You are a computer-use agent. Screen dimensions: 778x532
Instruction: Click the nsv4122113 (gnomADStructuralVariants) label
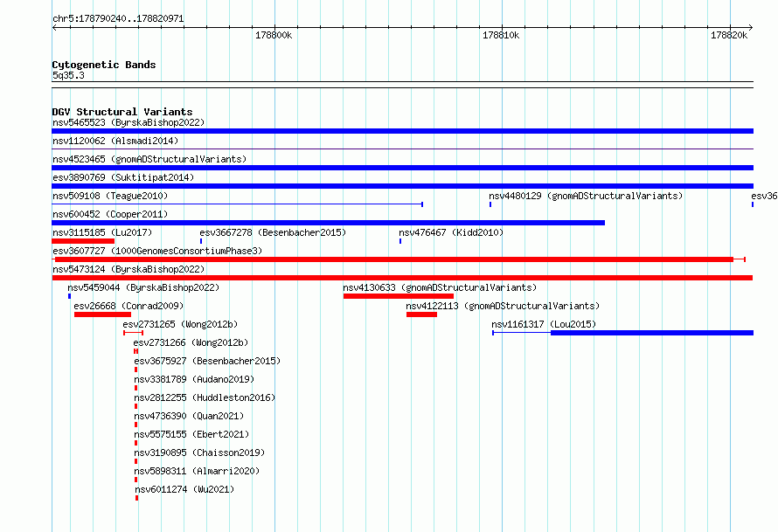point(503,306)
